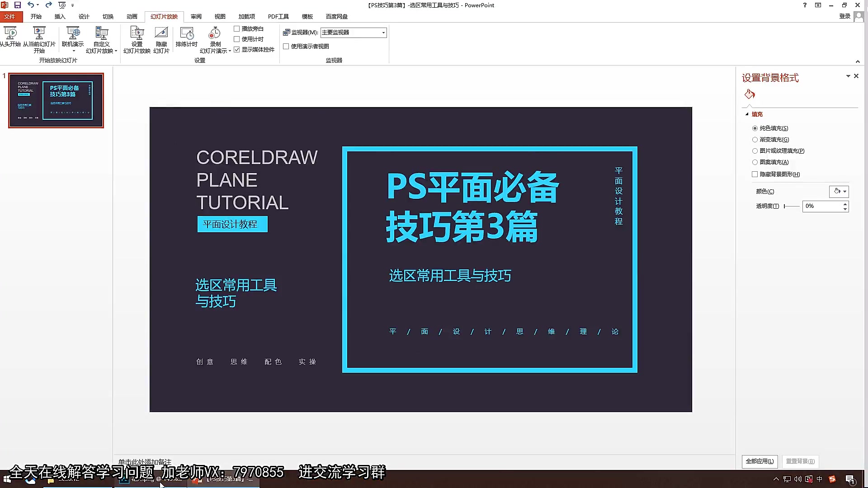This screenshot has width=868, height=488.
Task: Select 渐变填充 gradient fill radio
Action: coord(755,140)
